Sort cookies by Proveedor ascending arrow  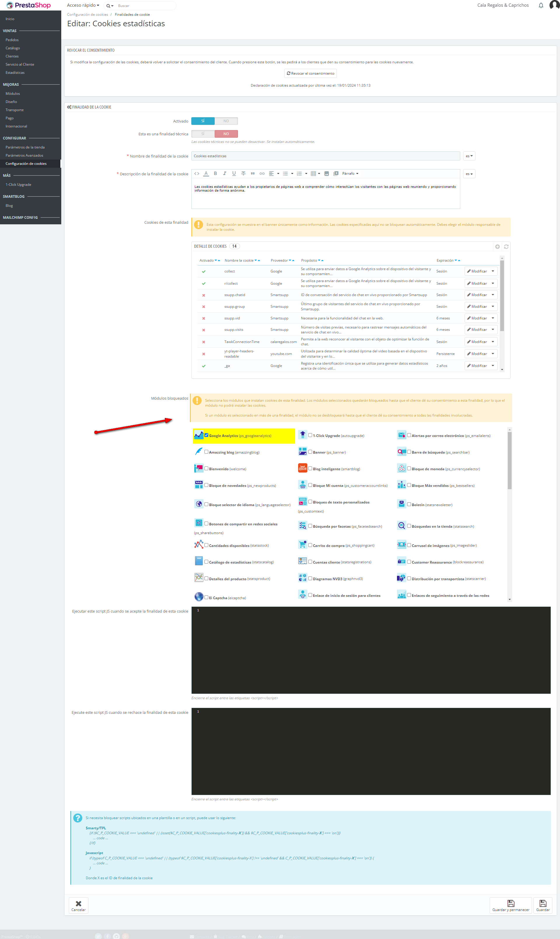(293, 260)
